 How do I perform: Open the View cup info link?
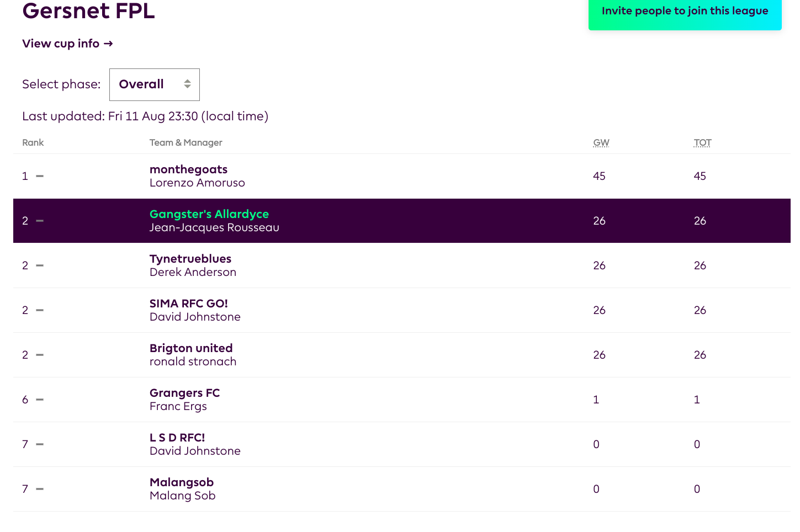pos(67,44)
